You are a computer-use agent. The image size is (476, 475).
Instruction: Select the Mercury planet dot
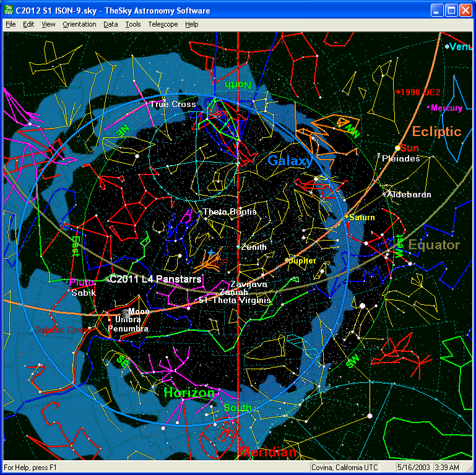point(428,108)
